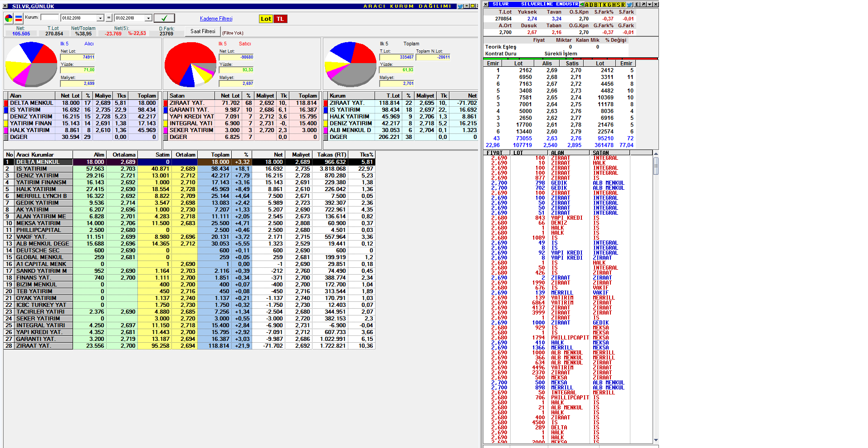Select the K icon in SILVR titlebar
This screenshot has height=448, width=868.
(605, 5)
